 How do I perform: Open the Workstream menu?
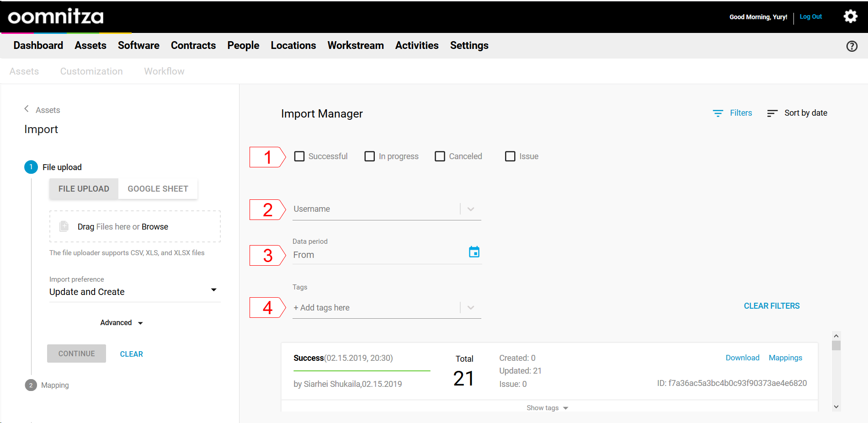[355, 45]
